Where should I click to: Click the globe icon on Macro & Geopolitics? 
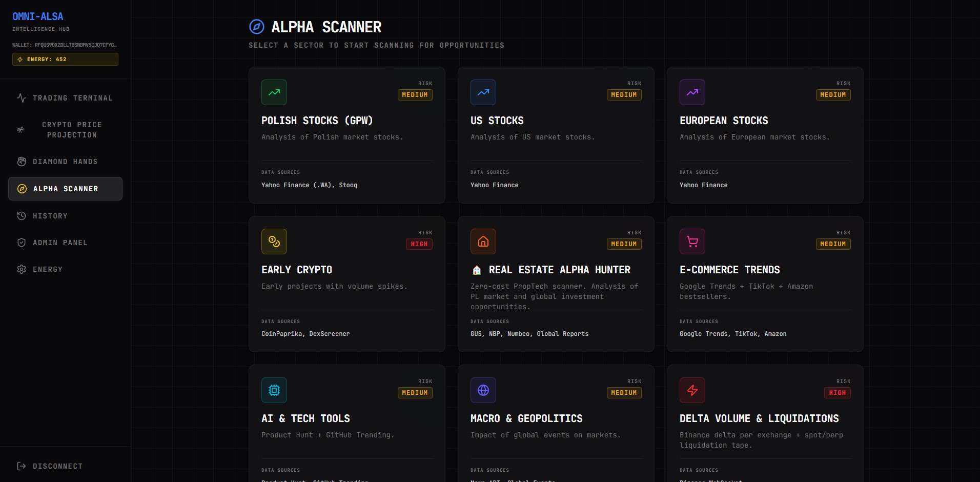483,390
